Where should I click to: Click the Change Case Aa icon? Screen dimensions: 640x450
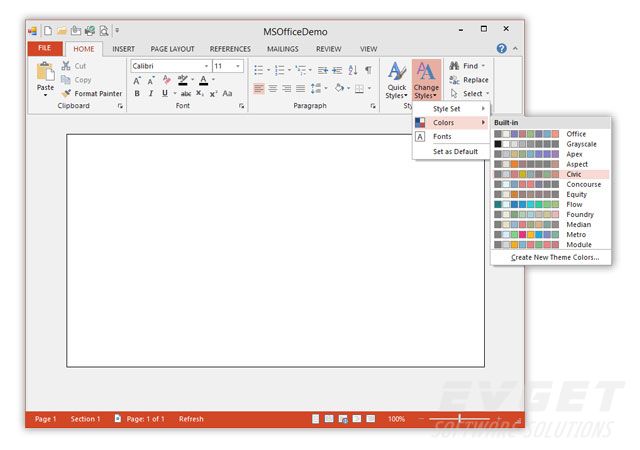227,94
